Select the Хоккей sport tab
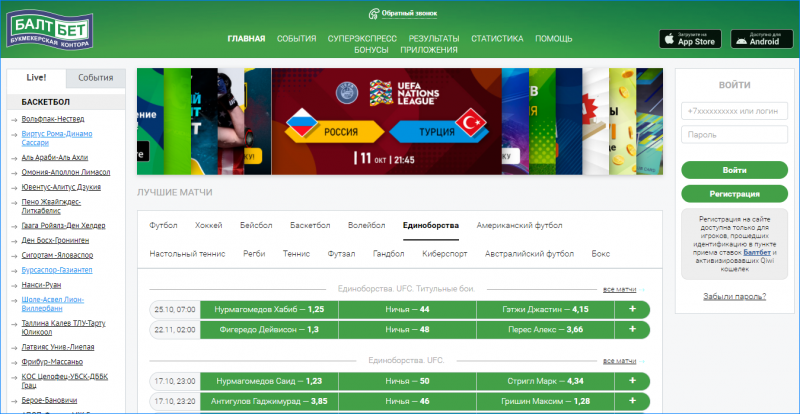Image resolution: width=800 pixels, height=414 pixels. 209,226
